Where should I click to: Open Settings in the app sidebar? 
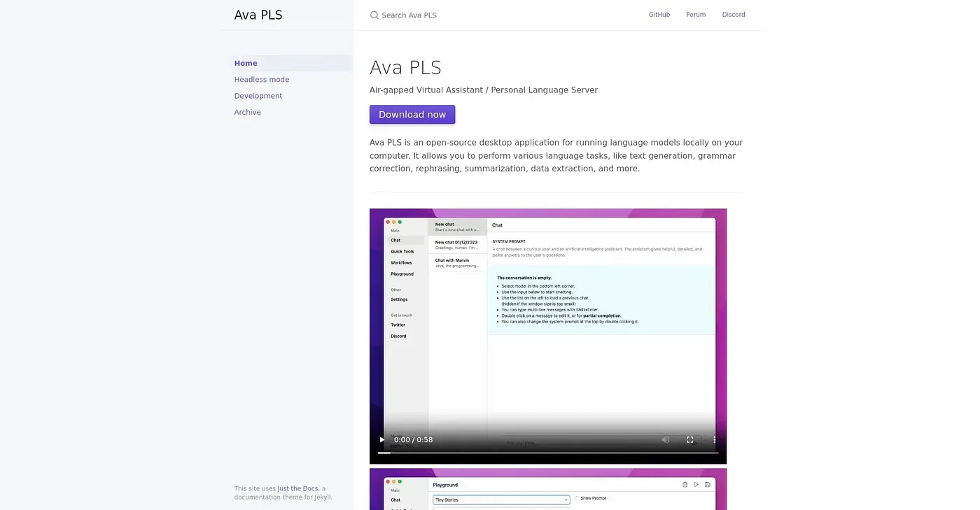tap(399, 299)
